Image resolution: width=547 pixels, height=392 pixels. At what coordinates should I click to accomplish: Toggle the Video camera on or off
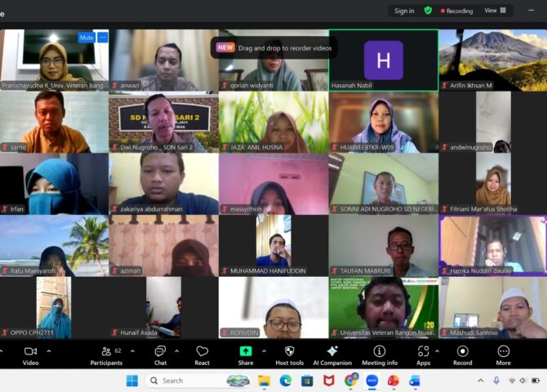30,354
